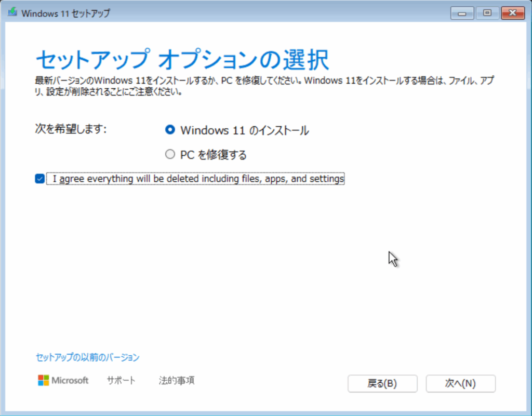Viewport: 532px width, 416px height.
Task: Uncheck the I agree everything will be deleted checkbox
Action: coord(39,179)
